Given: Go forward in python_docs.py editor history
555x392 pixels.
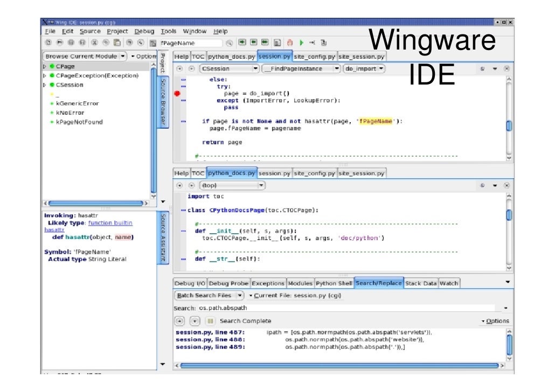Looking at the screenshot, I should 191,185.
